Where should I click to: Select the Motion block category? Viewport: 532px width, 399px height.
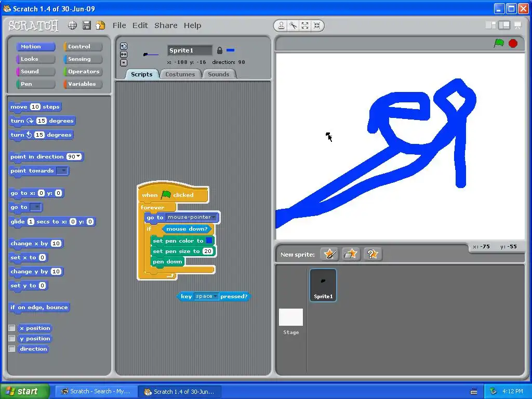tap(36, 46)
